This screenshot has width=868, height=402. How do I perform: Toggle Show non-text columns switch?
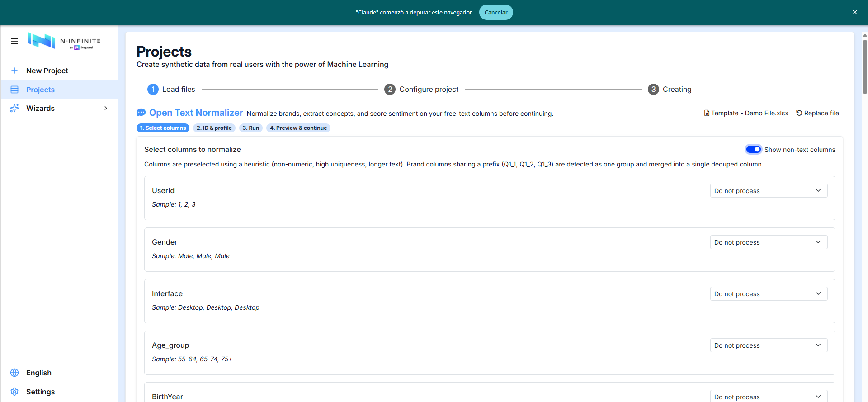(x=753, y=149)
